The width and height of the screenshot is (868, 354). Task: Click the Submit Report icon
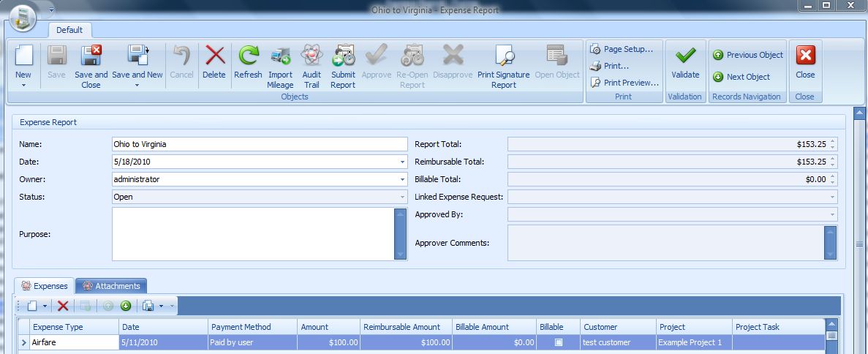[343, 56]
